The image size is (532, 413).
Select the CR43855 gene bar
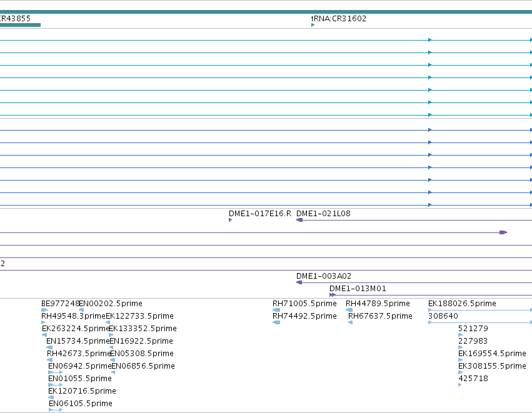click(x=20, y=25)
